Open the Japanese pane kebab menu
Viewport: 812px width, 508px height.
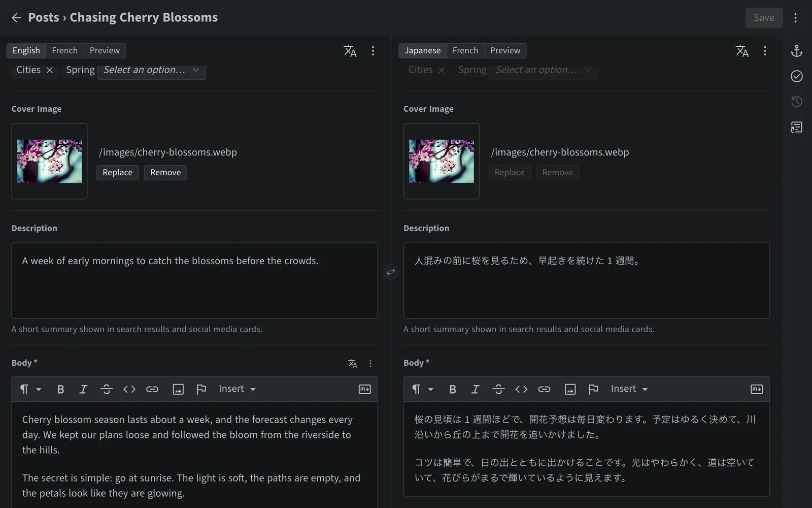coord(765,51)
